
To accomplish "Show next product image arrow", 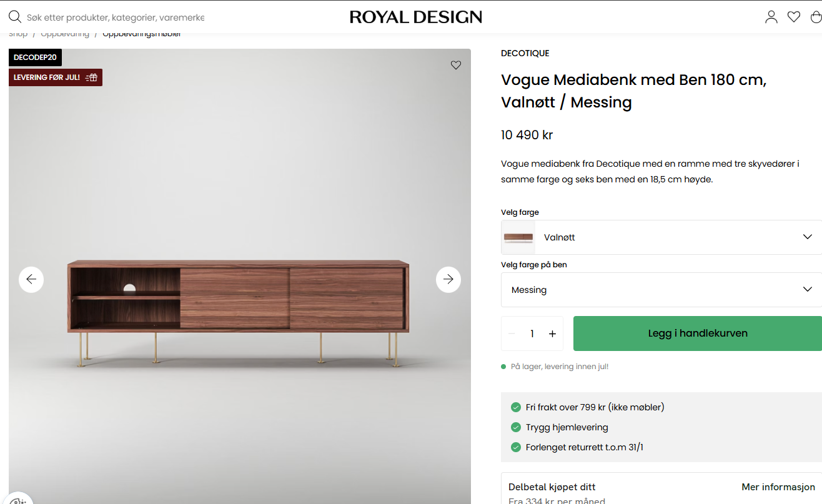I will point(448,280).
